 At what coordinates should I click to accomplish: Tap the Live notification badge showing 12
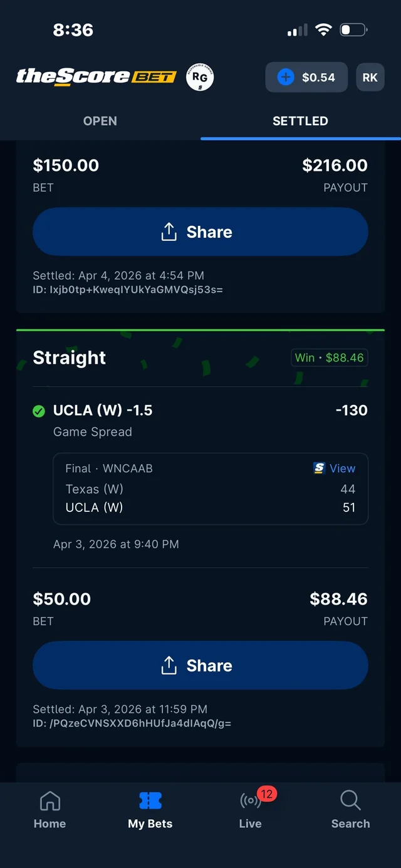[266, 792]
